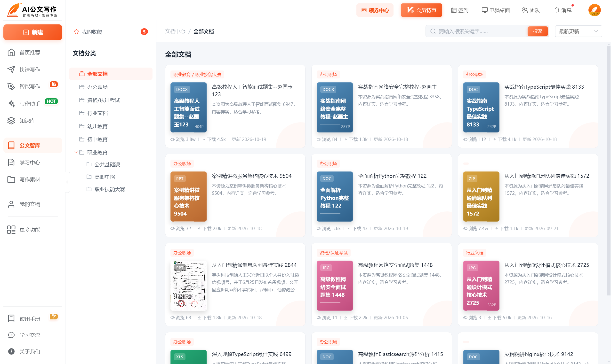Open 我的文稿 person icon
The image size is (611, 364).
(x=11, y=204)
